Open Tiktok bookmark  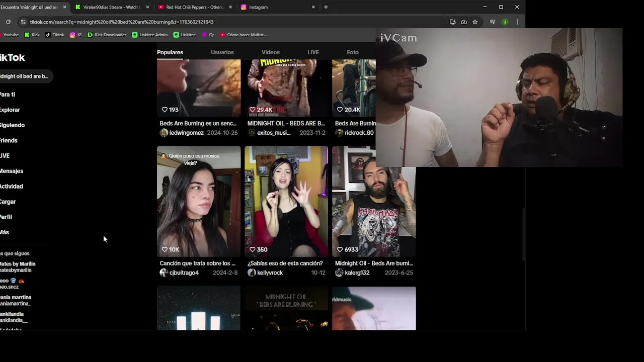55,35
